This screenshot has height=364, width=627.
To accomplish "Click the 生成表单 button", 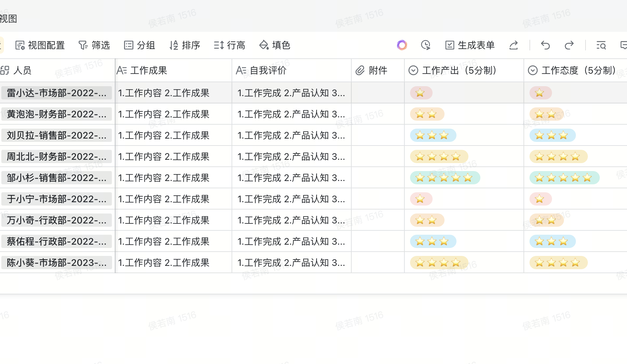I will 470,45.
